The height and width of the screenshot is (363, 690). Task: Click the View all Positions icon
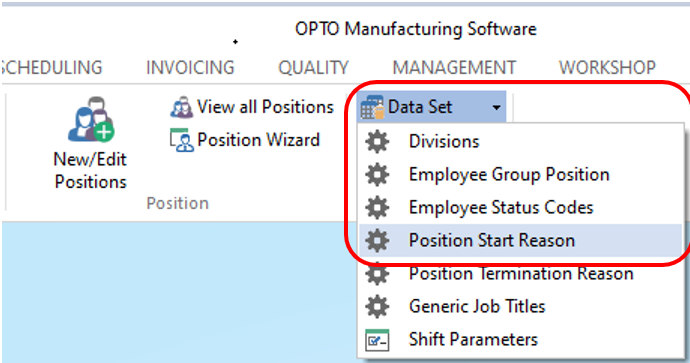click(181, 107)
